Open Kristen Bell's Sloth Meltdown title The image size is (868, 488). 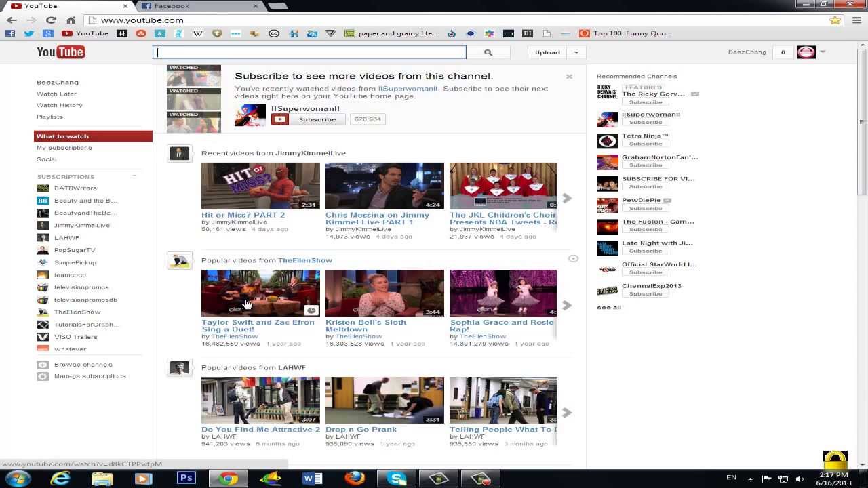click(x=366, y=325)
